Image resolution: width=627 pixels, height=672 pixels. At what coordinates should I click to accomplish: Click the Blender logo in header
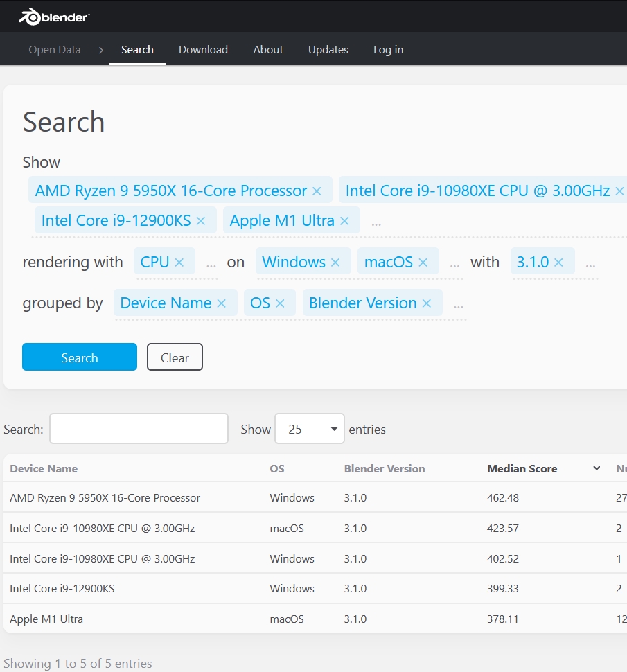click(54, 17)
